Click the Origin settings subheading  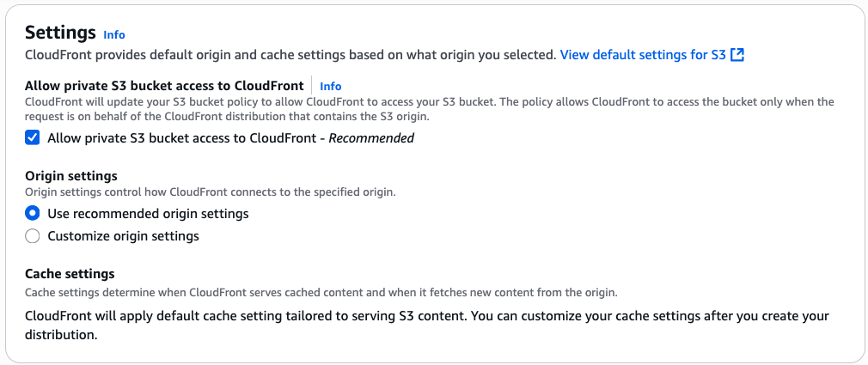[x=70, y=176]
